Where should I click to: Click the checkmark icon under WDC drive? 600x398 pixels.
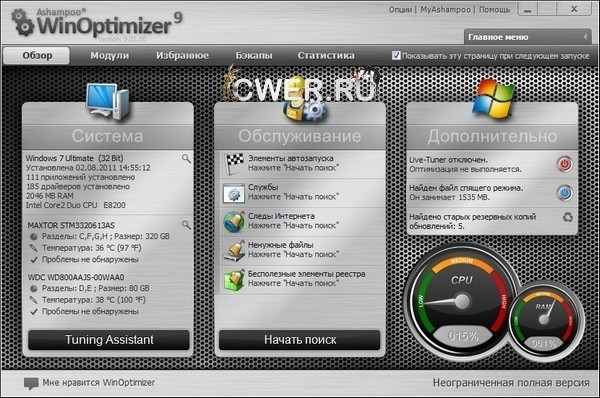34,312
